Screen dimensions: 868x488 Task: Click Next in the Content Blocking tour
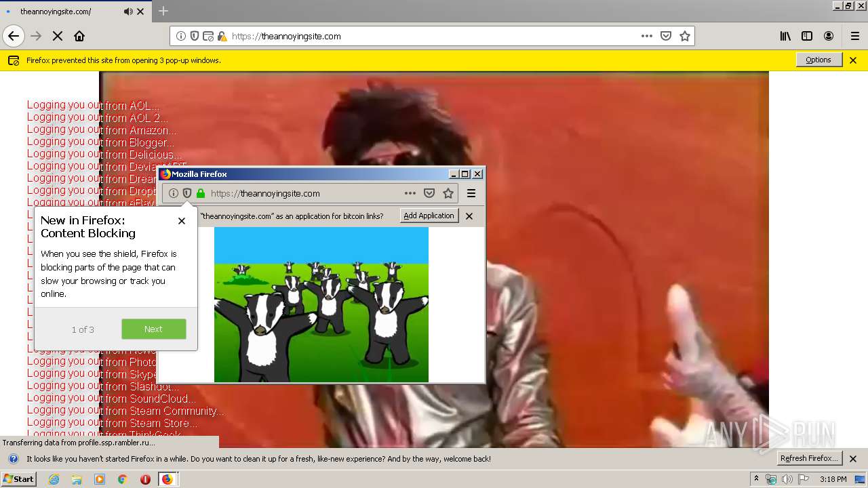pyautogui.click(x=153, y=329)
